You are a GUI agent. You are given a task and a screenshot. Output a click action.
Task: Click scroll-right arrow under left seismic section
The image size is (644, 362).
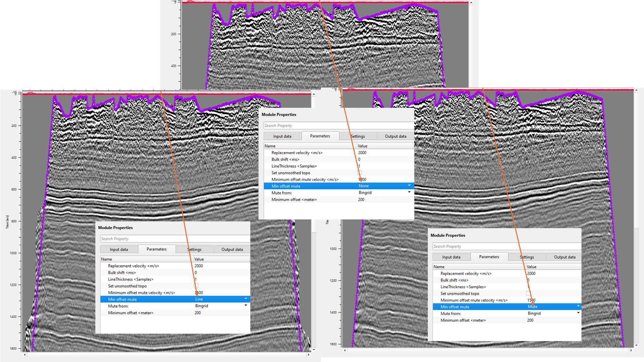tap(308, 355)
